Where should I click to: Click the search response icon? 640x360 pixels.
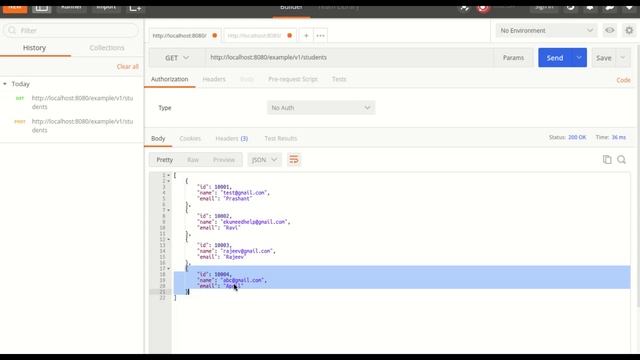[621, 160]
